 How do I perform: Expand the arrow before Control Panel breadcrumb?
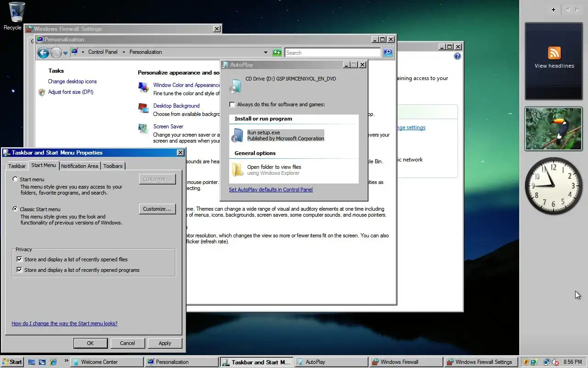(83, 52)
